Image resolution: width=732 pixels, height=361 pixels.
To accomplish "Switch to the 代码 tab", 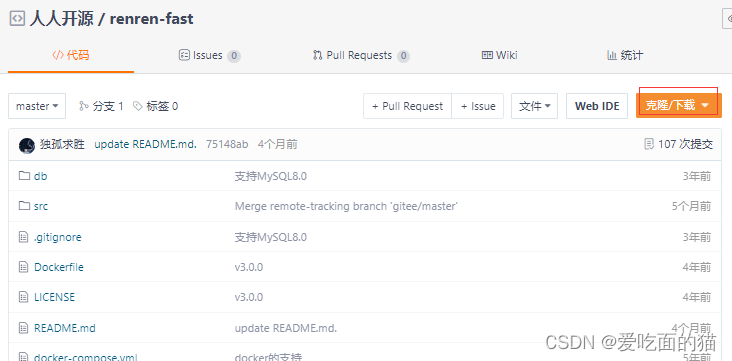I will click(71, 56).
